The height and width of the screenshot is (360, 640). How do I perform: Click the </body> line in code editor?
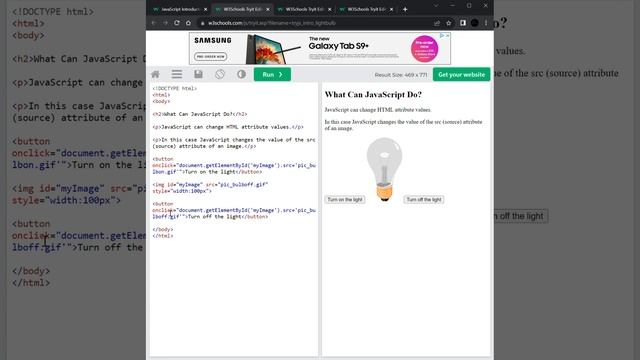click(x=163, y=229)
